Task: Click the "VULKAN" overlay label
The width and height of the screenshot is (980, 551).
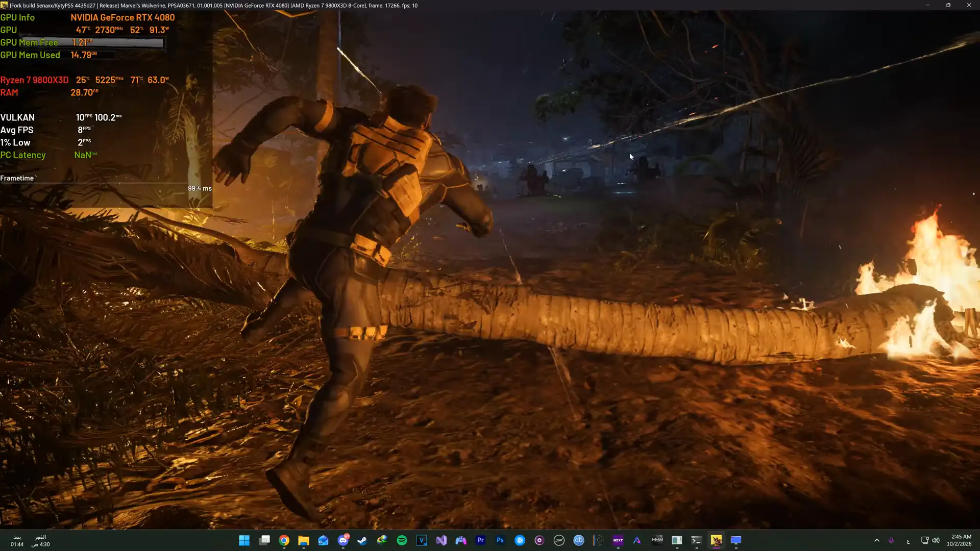Action: (x=17, y=118)
